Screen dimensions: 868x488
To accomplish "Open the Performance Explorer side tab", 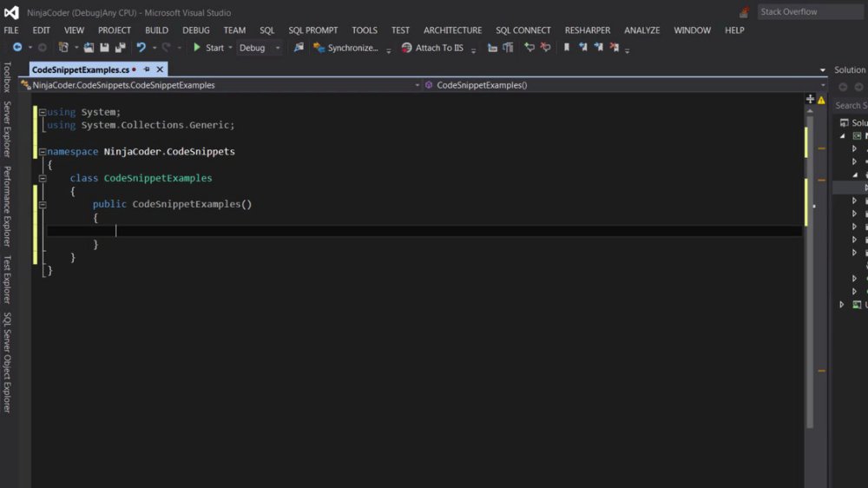I will point(7,206).
